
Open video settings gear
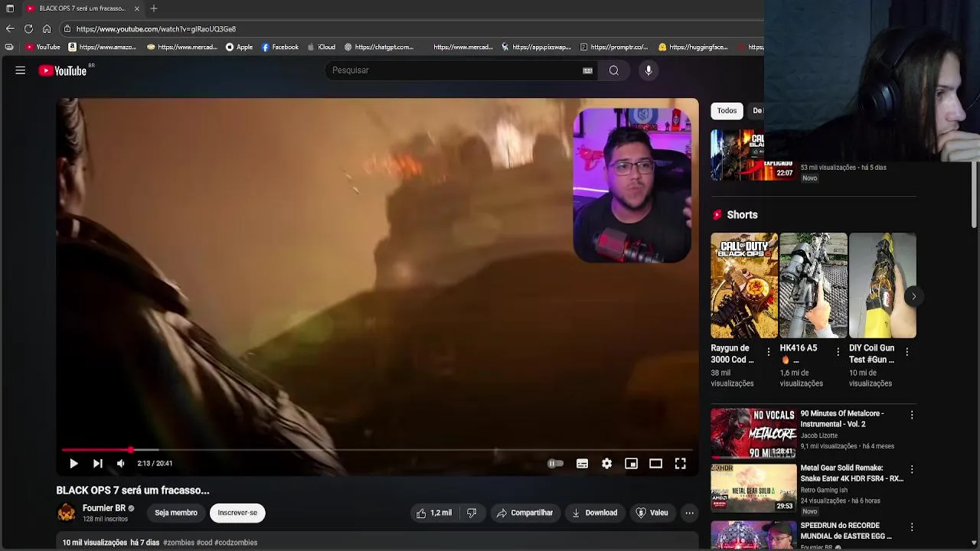point(607,463)
